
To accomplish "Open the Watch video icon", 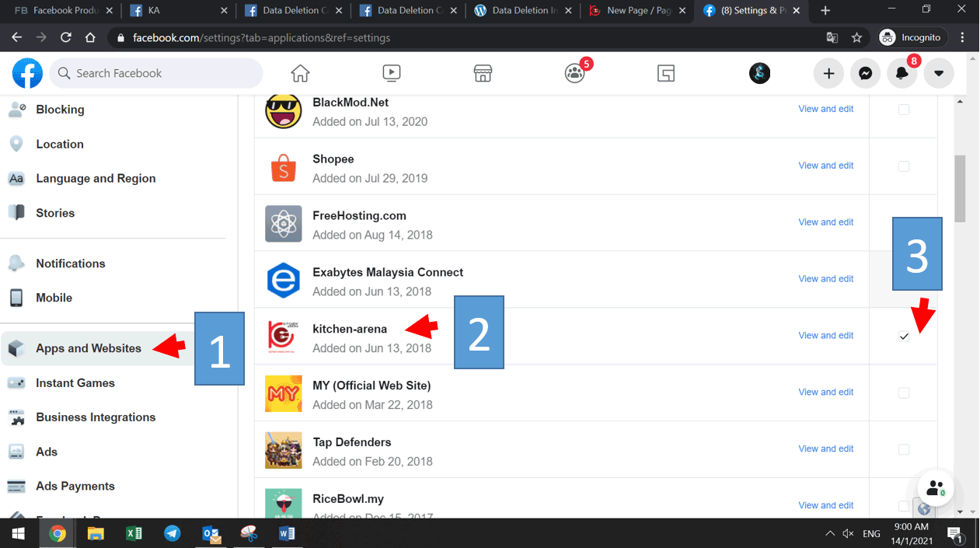I will 392,73.
